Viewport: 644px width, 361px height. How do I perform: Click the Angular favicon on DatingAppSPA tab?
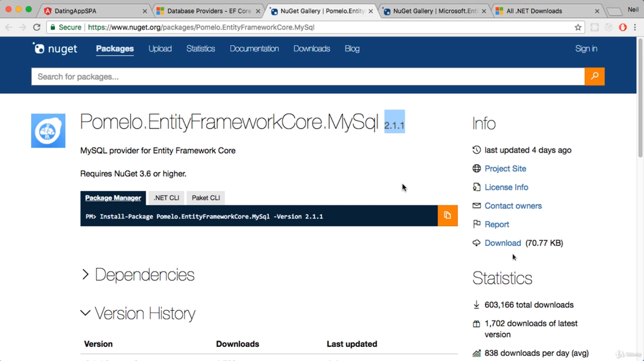[48, 11]
